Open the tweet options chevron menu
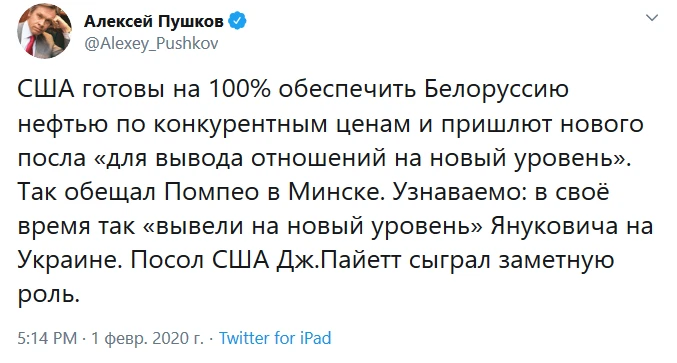Image resolution: width=677 pixels, height=363 pixels. point(652,18)
